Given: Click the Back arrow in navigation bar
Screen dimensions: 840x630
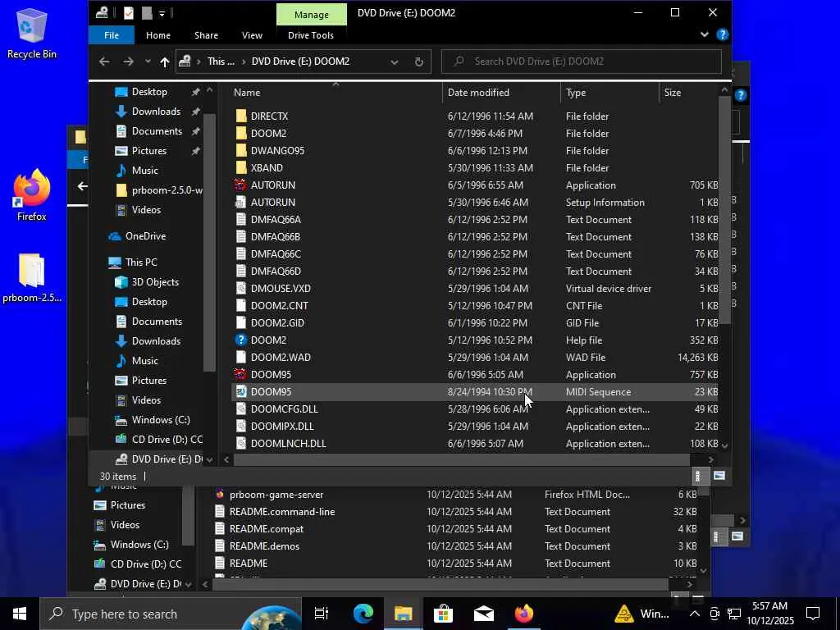Looking at the screenshot, I should click(104, 62).
